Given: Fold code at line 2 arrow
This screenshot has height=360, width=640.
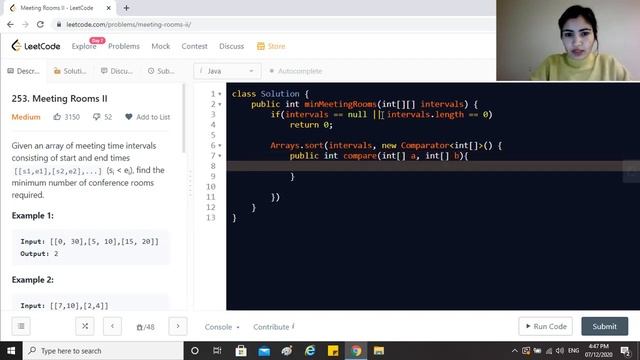Looking at the screenshot, I should pos(220,104).
